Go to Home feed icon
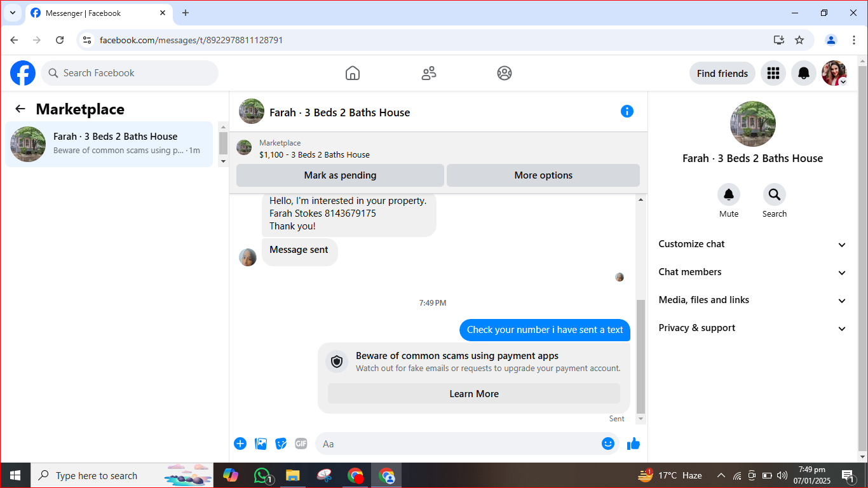Image resolution: width=868 pixels, height=488 pixels. (x=353, y=73)
